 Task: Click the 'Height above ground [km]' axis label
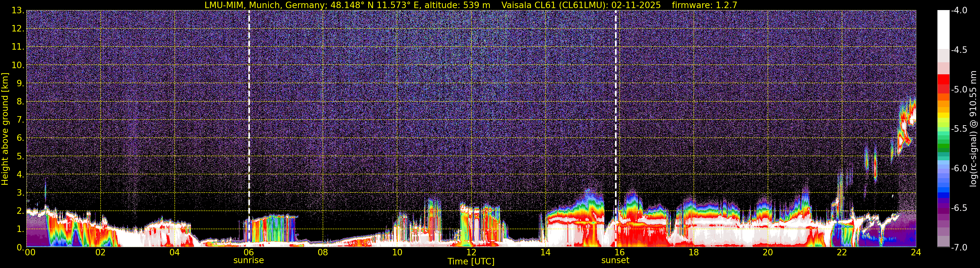coord(5,129)
